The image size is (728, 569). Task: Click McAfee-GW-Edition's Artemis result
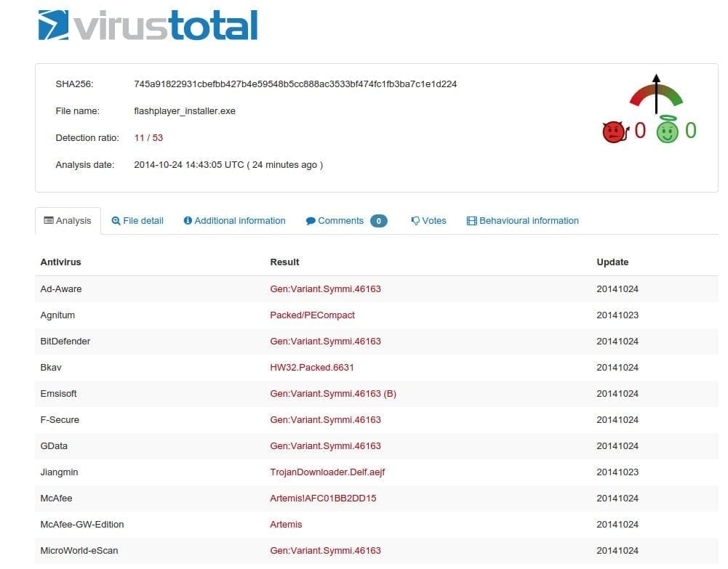[x=286, y=525]
